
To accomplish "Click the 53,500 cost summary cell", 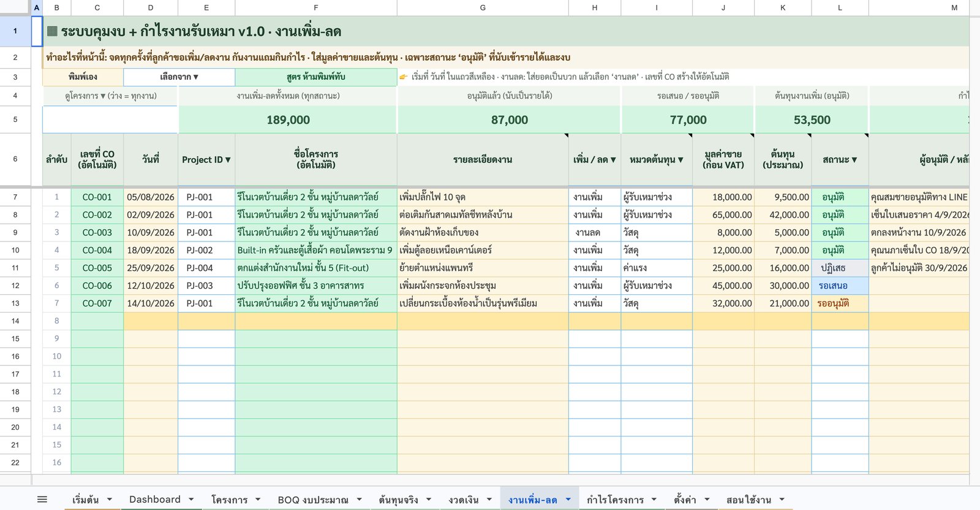I will click(x=812, y=120).
